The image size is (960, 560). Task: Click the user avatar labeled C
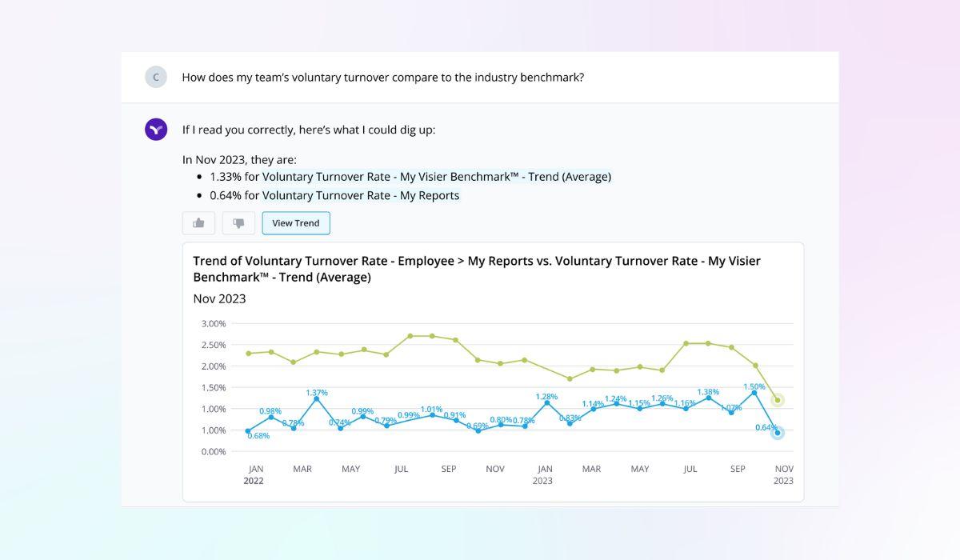coord(156,77)
